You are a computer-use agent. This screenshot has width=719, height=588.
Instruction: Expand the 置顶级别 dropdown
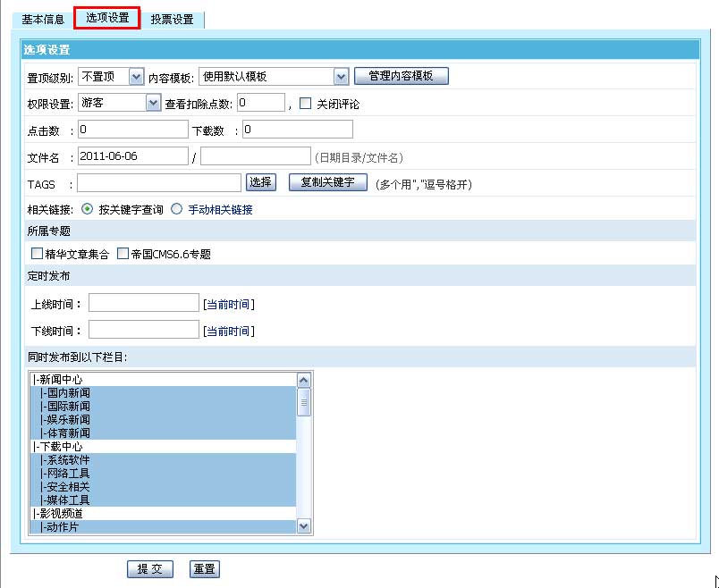(136, 77)
